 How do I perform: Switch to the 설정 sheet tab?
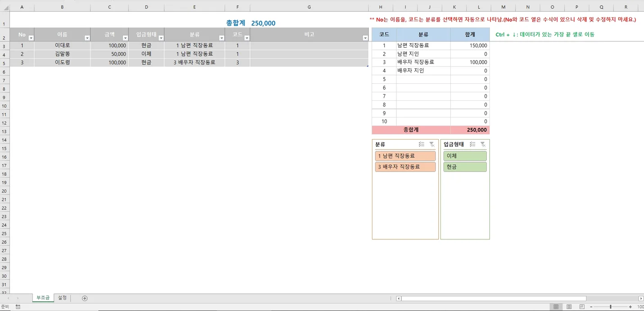[62, 298]
